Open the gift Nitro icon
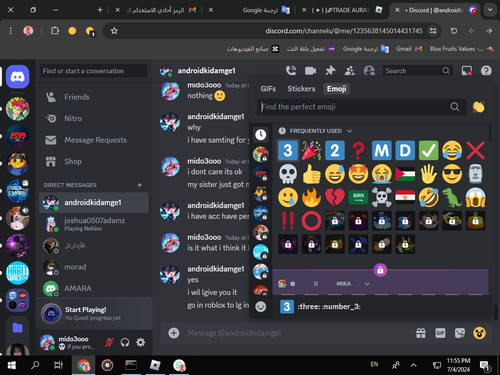 tap(421, 333)
